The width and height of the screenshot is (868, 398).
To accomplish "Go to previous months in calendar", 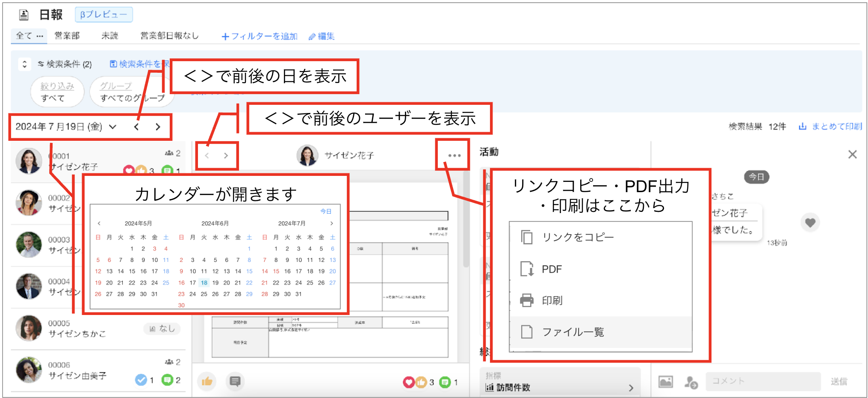I will click(99, 223).
